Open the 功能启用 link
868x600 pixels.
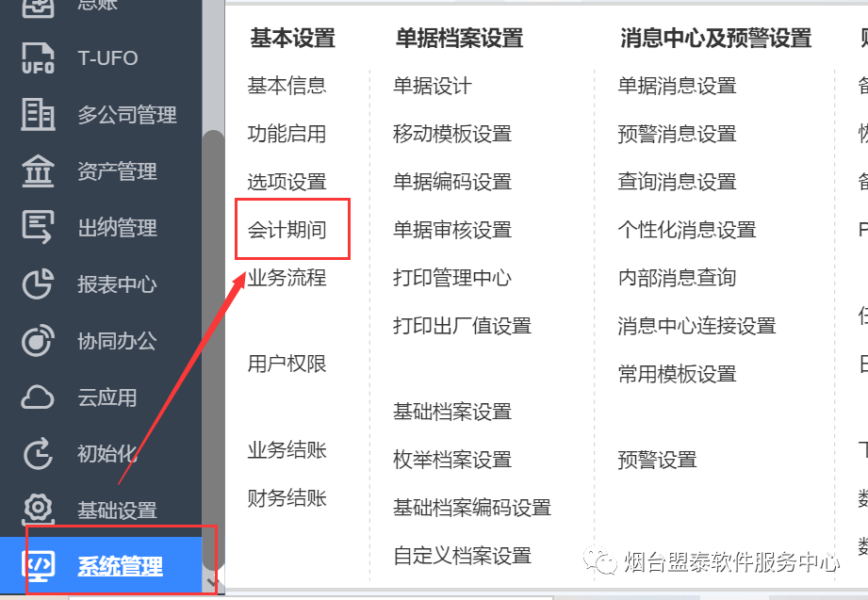pos(287,134)
